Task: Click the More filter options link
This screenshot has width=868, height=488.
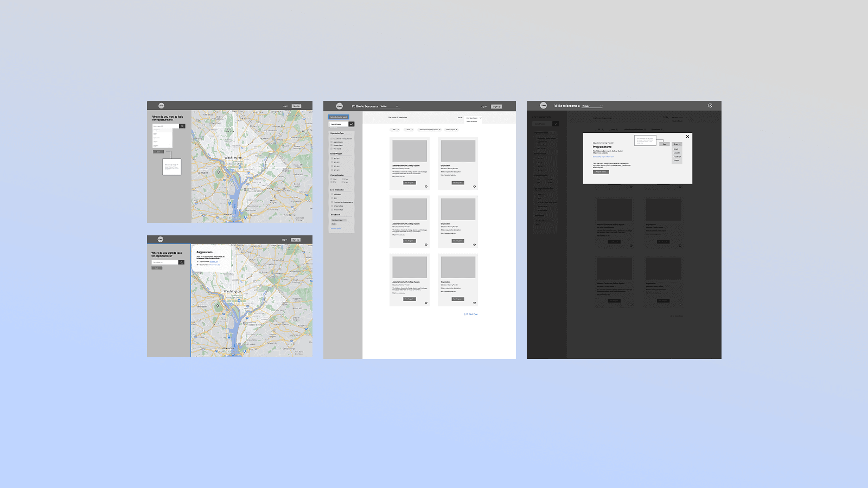Action: pyautogui.click(x=336, y=228)
